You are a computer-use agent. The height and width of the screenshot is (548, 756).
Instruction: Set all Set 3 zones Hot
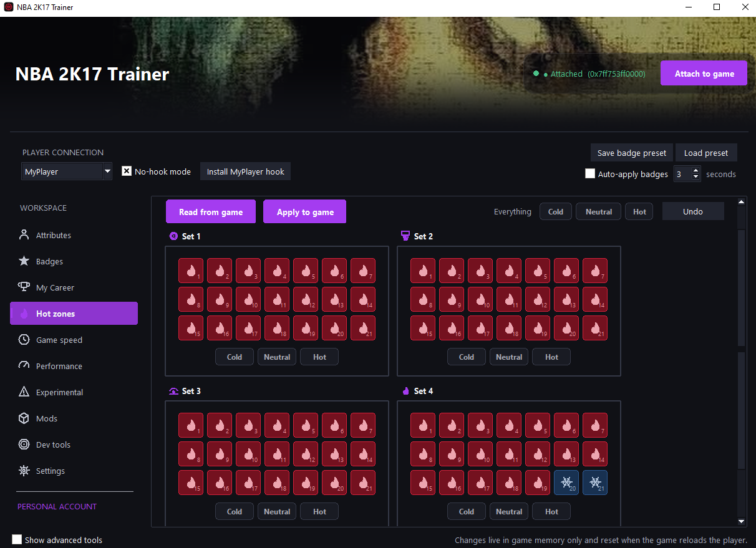pos(319,512)
